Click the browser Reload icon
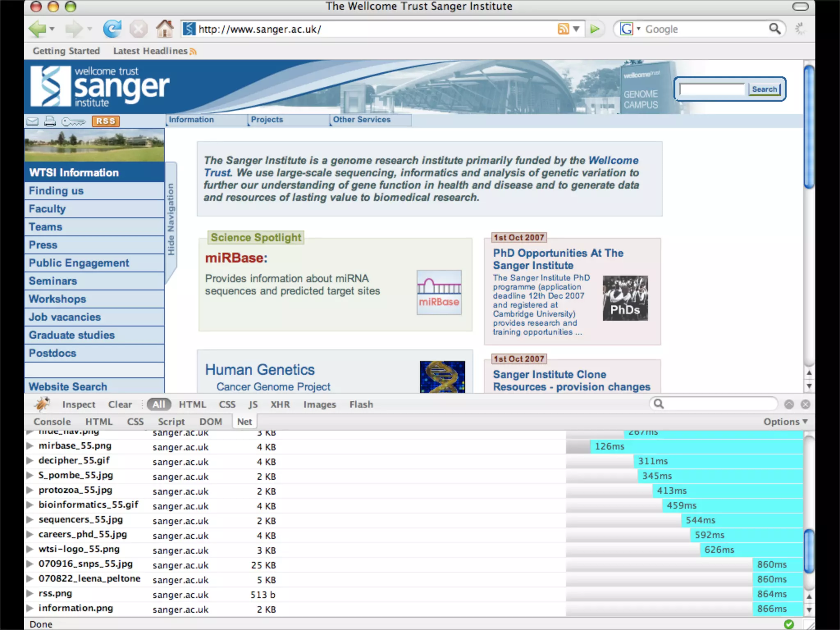The width and height of the screenshot is (840, 630). coord(112,29)
